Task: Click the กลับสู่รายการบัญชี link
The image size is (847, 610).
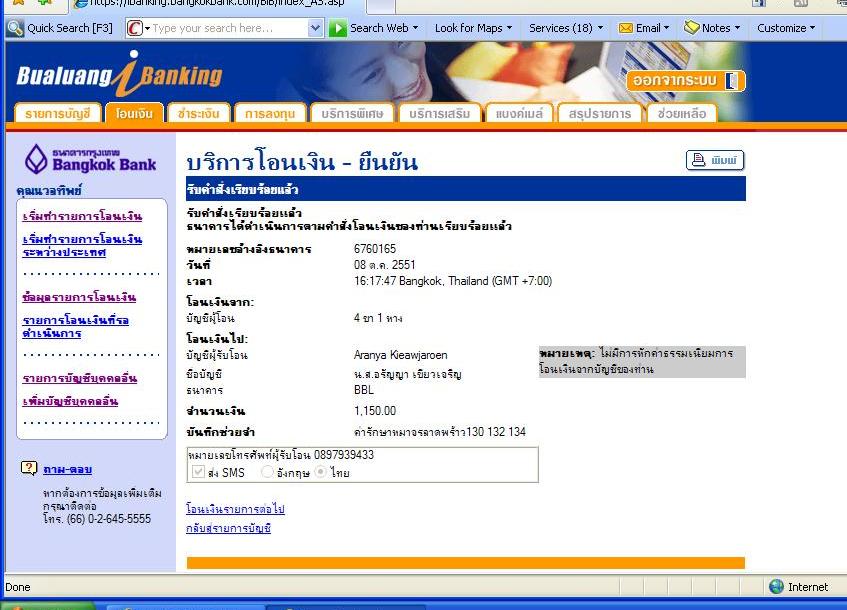Action: click(228, 528)
